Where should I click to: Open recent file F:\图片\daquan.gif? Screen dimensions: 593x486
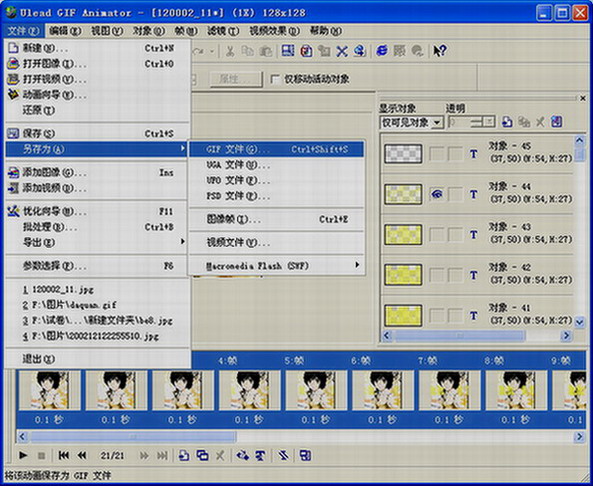[x=97, y=305]
